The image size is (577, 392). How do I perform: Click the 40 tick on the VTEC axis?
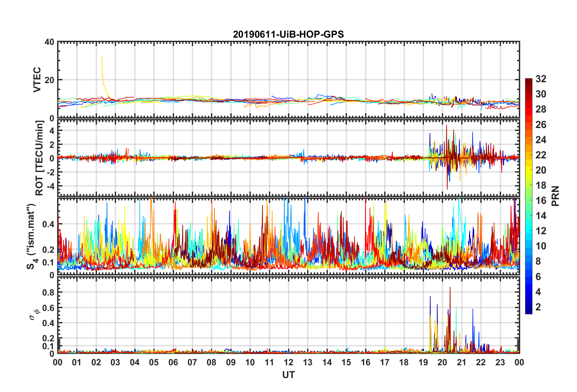tap(49, 42)
